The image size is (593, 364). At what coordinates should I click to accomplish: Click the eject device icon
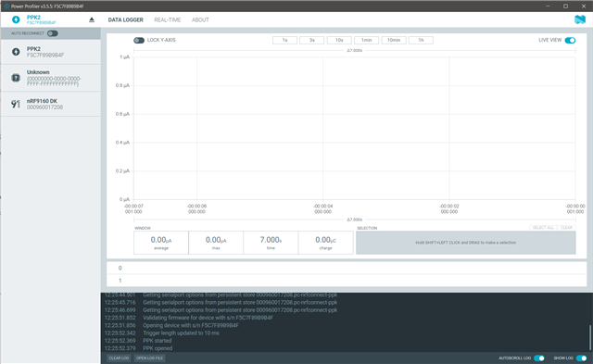(92, 19)
